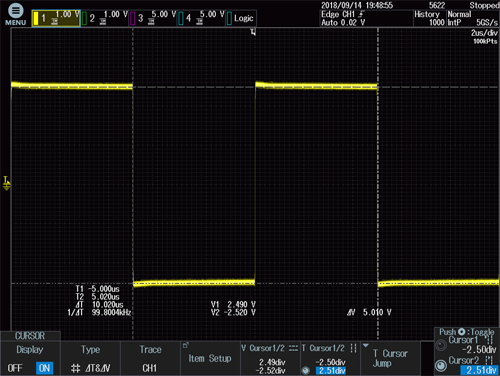Click the Auto 0.02 V trigger level text
The height and width of the screenshot is (376, 500).
pyautogui.click(x=343, y=22)
